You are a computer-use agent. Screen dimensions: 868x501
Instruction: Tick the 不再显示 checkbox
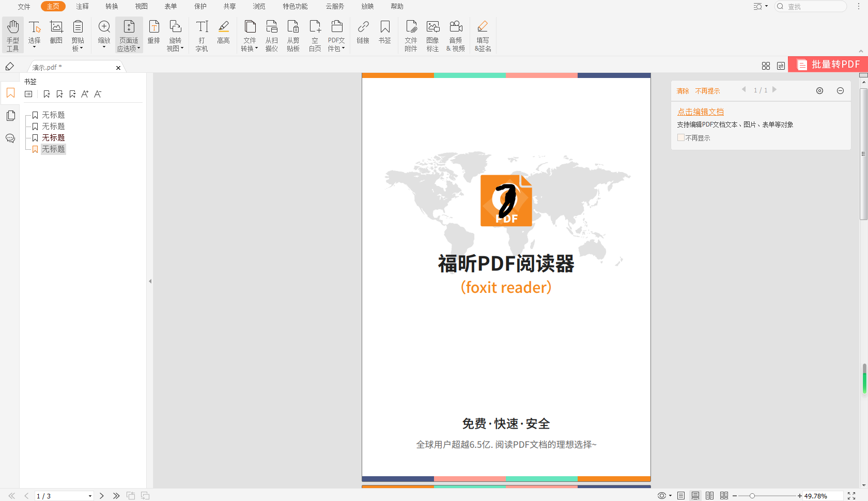point(680,138)
